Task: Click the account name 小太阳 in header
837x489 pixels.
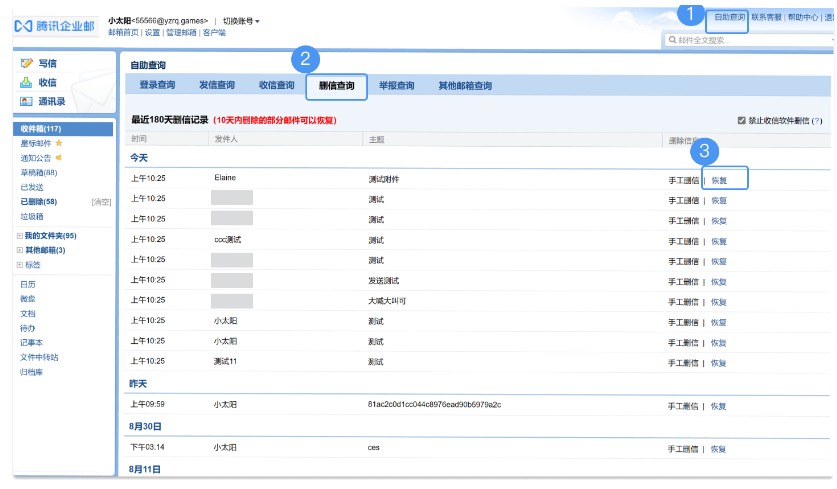Action: [120, 21]
